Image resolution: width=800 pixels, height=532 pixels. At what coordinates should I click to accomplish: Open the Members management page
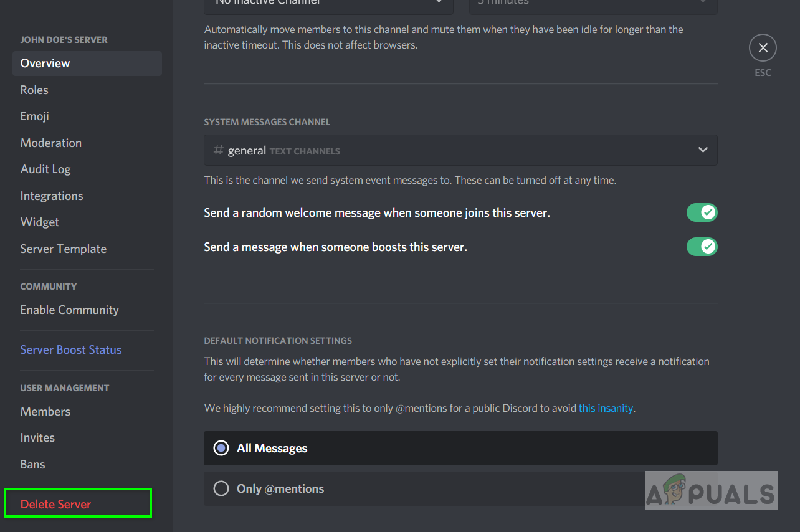point(45,411)
